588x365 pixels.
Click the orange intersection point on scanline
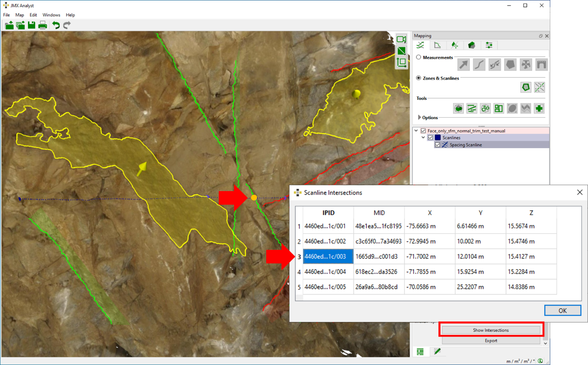[254, 197]
